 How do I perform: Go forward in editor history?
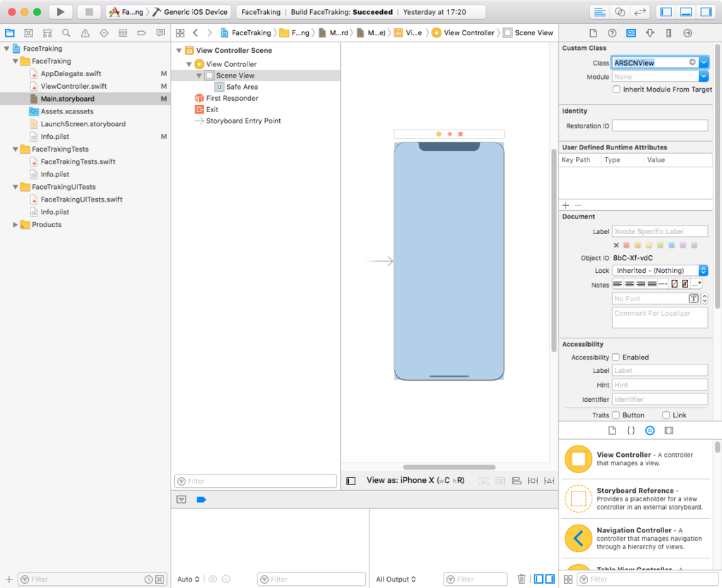(209, 32)
